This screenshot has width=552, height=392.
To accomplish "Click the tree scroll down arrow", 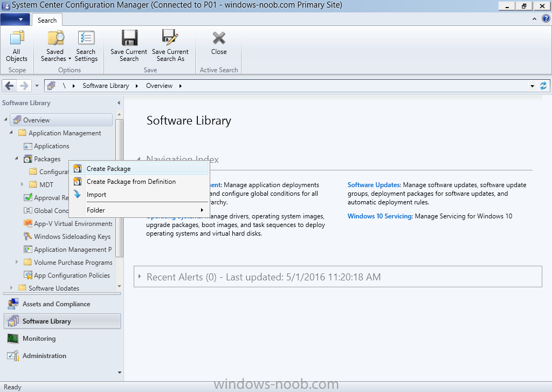I will tap(119, 286).
